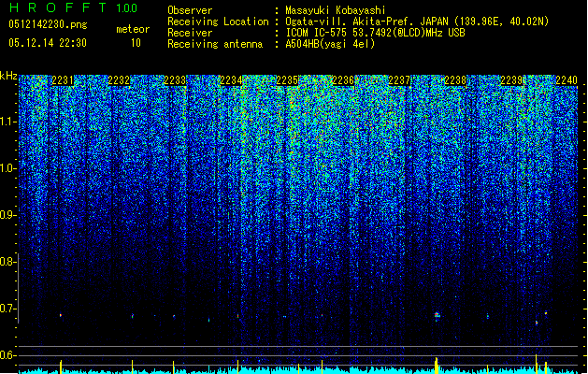Click the 2239 time marker
Screen dimensions: 588x374
(511, 80)
